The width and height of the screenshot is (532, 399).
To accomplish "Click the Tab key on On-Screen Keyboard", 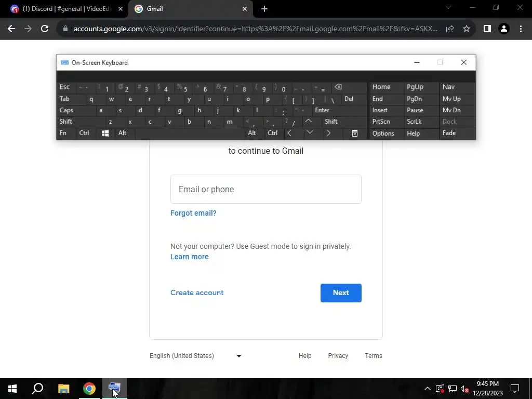I will click(x=70, y=99).
